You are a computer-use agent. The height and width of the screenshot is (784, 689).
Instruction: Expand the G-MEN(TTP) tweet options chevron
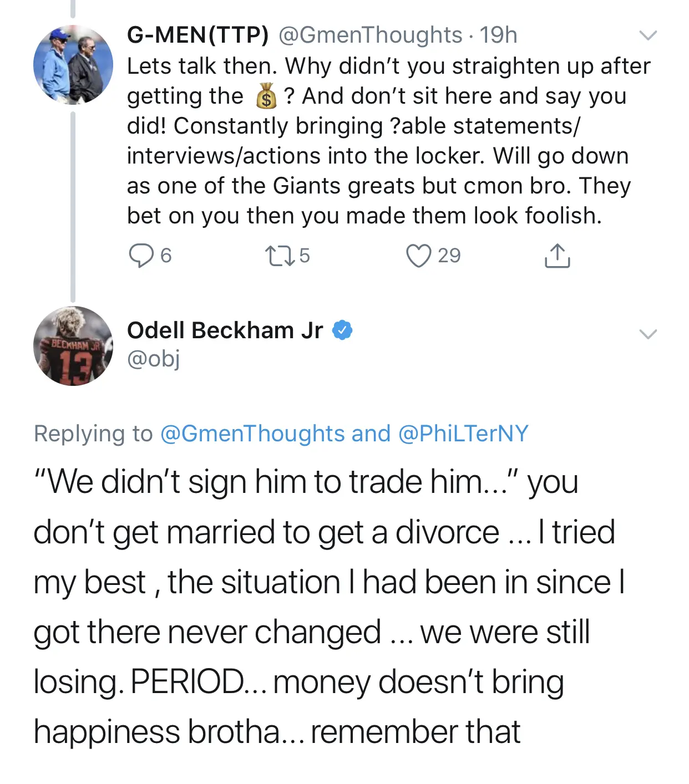point(648,35)
